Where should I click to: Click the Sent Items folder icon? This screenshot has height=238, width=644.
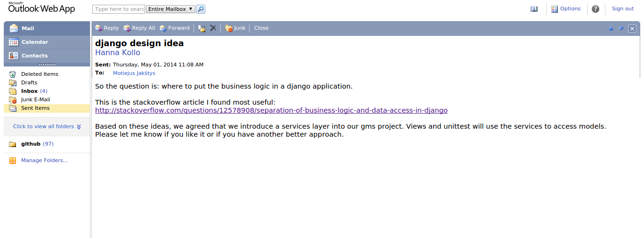tap(13, 108)
